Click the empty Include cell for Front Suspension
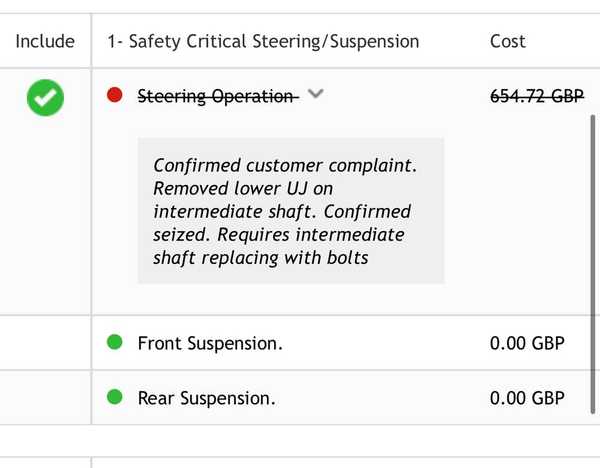The image size is (600, 468). tap(45, 343)
